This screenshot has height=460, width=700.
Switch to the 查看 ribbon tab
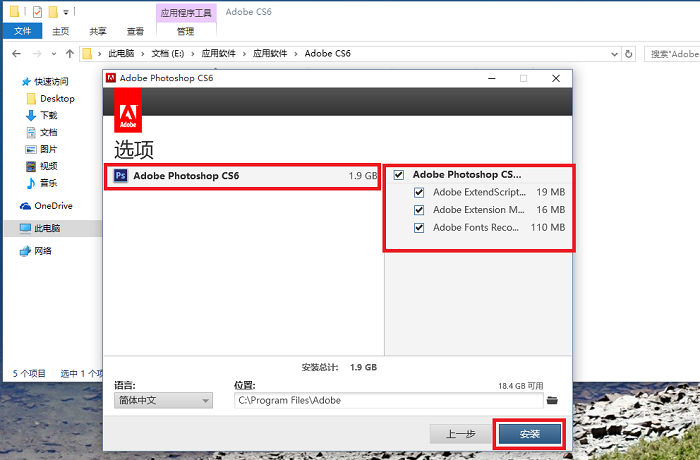point(135,31)
